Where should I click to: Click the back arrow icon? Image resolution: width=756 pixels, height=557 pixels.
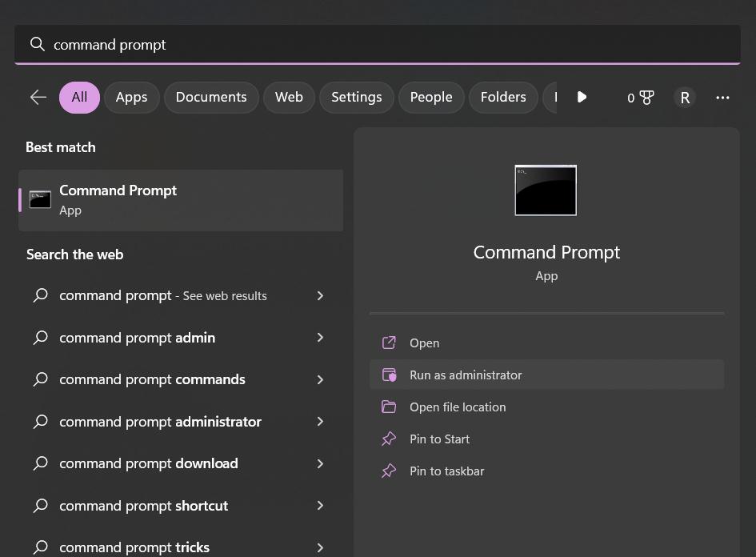coord(38,98)
